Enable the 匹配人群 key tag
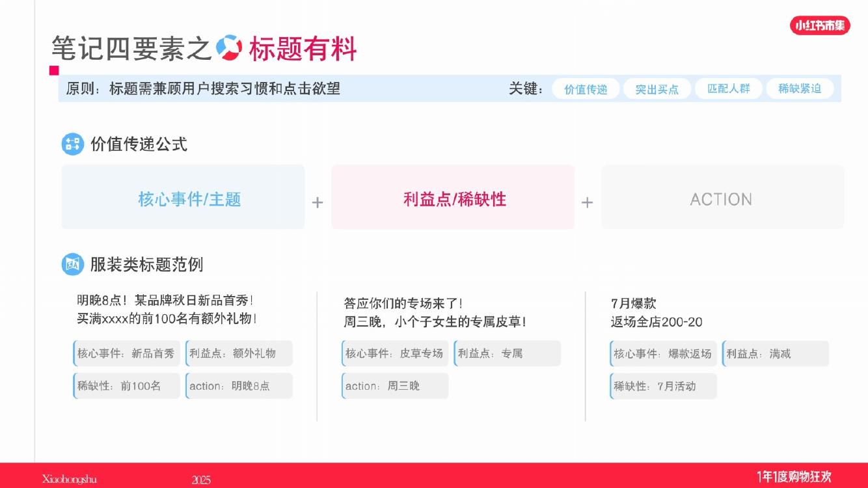 (729, 89)
